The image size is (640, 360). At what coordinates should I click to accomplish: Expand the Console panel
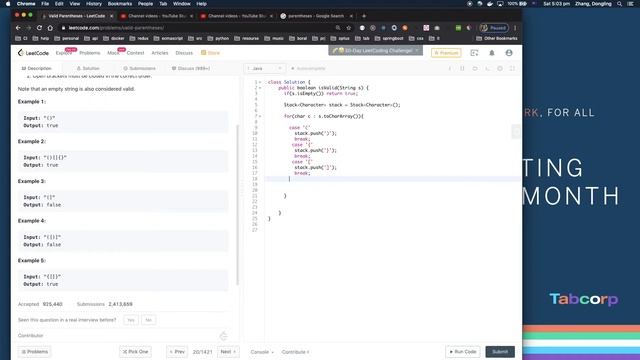pos(262,352)
